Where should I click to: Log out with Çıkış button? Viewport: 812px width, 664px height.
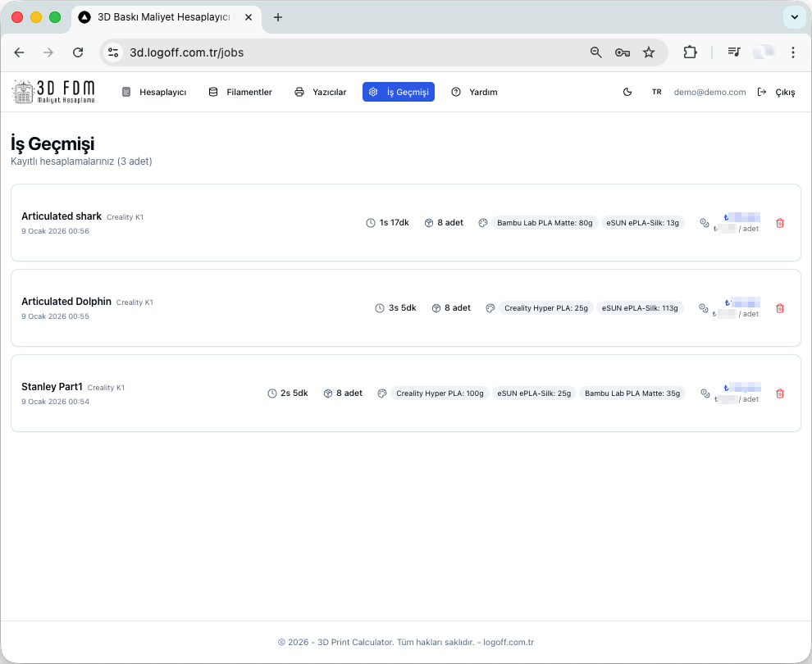[x=776, y=93]
